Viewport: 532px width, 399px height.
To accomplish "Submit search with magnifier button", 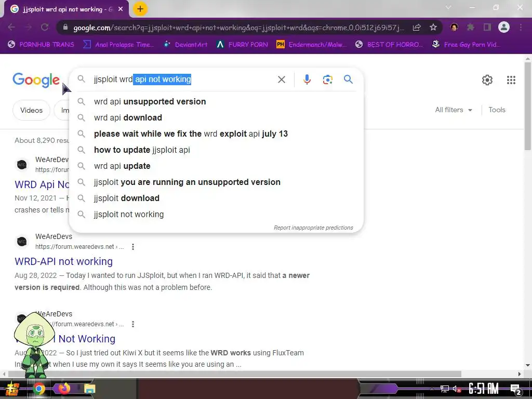I will point(348,79).
